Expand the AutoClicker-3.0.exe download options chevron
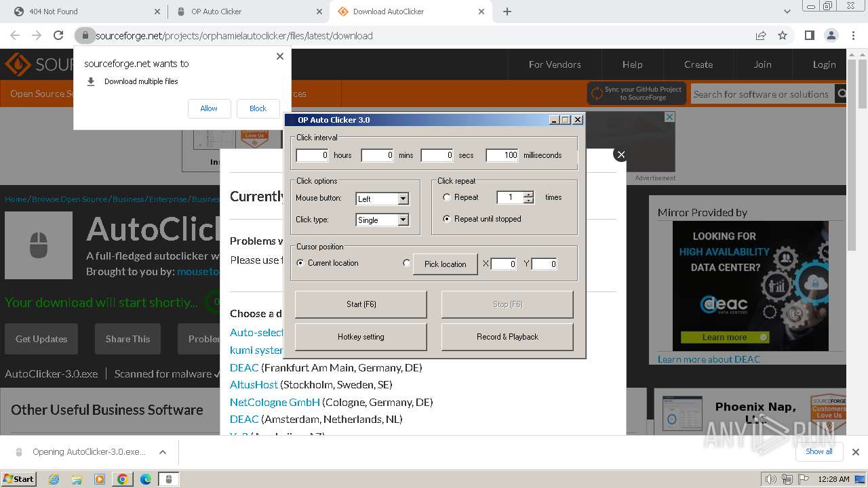Image resolution: width=868 pixels, height=488 pixels. (x=163, y=452)
